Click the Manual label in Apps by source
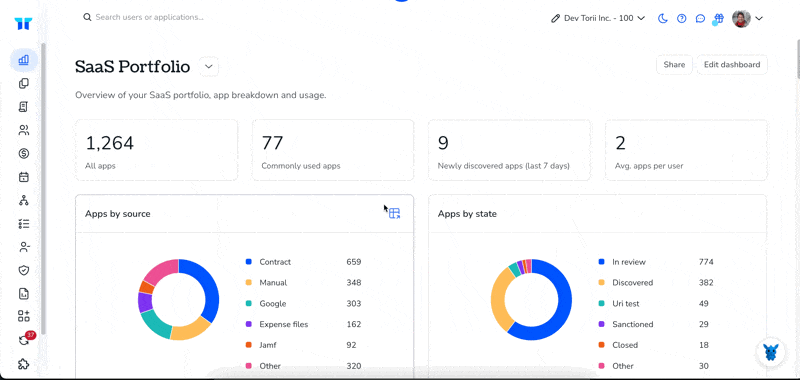The height and width of the screenshot is (380, 800). point(273,283)
